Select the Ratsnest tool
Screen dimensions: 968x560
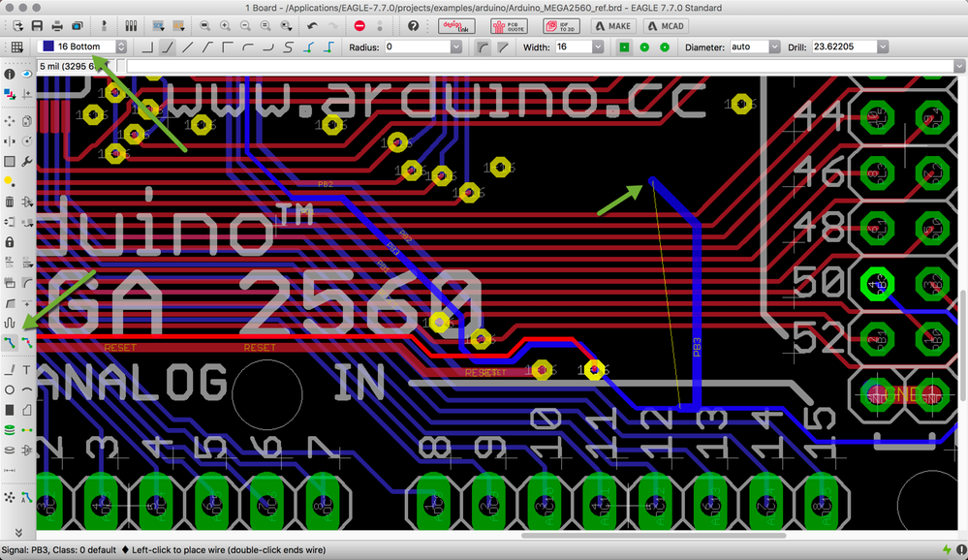tap(10, 497)
